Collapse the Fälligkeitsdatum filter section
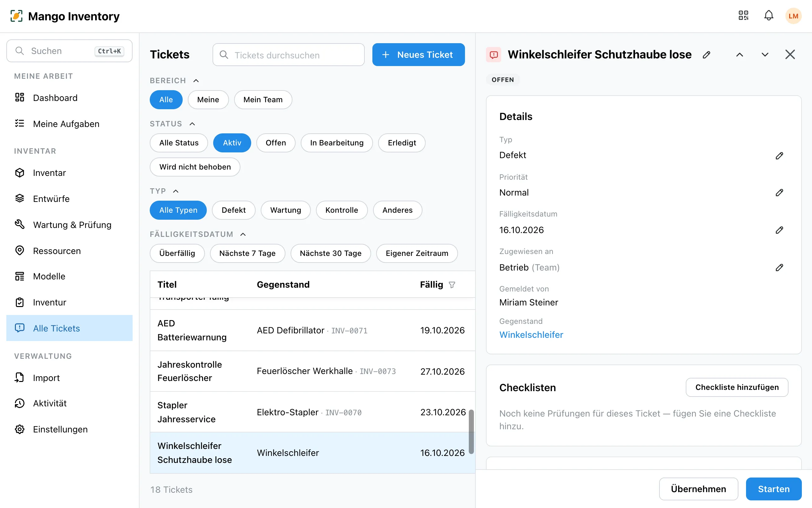812x508 pixels. coord(243,235)
